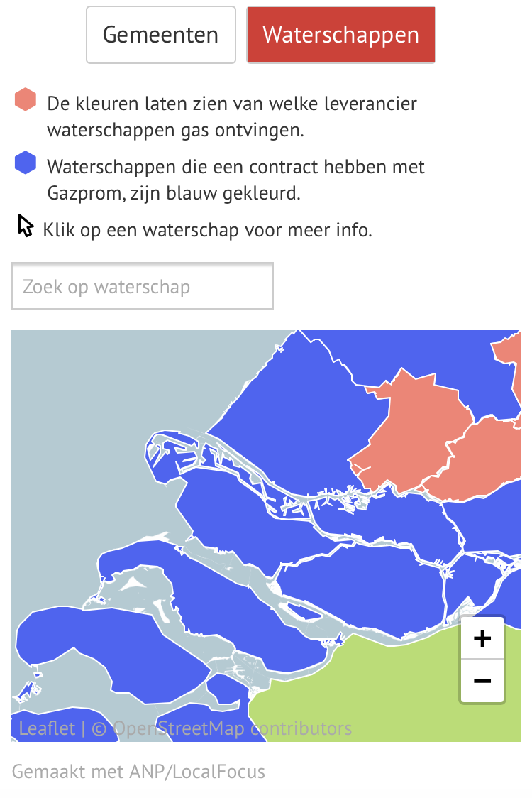This screenshot has height=798, width=532.
Task: Open the Leaflet link
Action: [x=47, y=728]
